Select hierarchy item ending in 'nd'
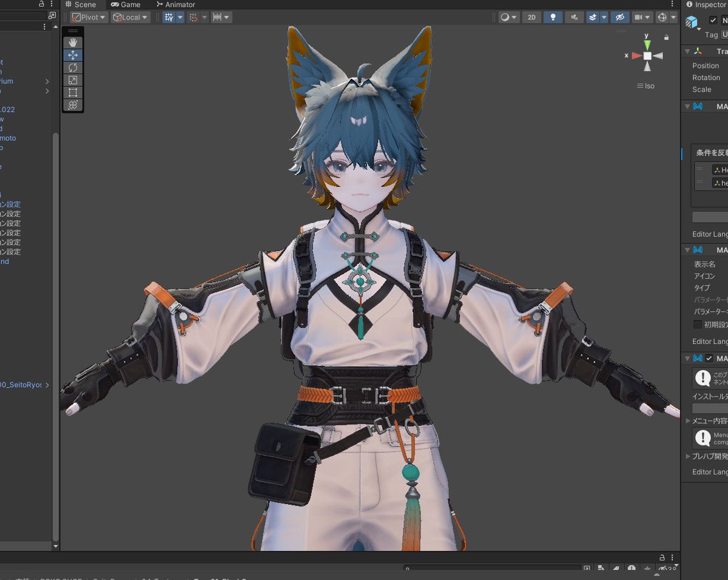 pos(5,261)
